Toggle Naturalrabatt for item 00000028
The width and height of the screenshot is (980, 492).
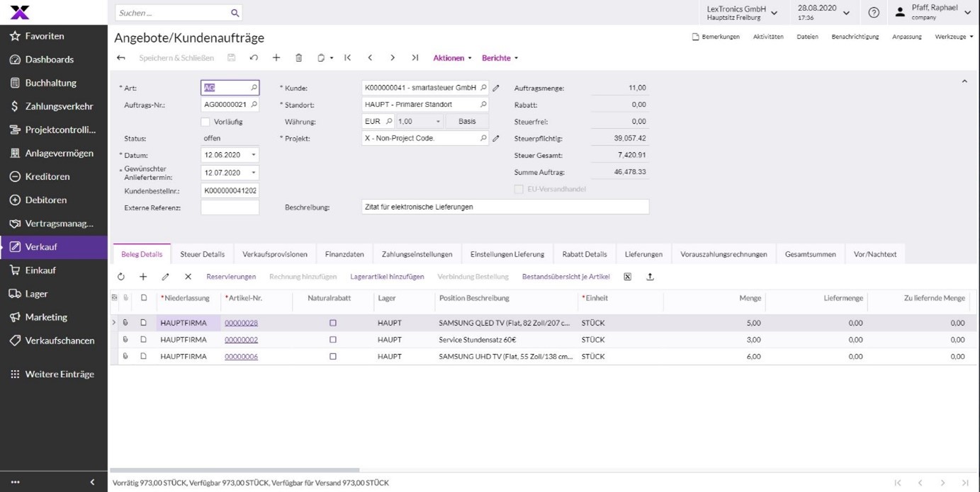click(x=333, y=323)
